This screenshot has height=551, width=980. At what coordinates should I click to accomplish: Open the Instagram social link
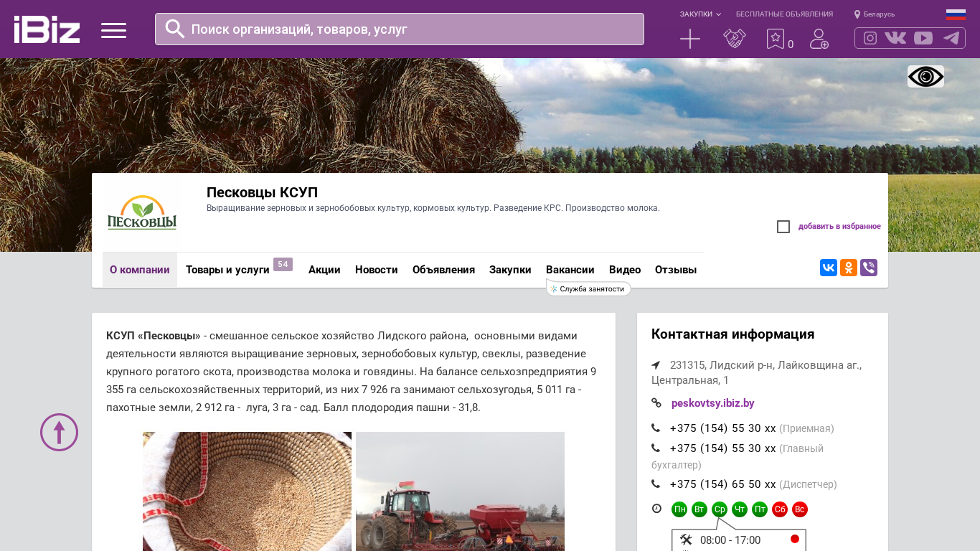(870, 38)
